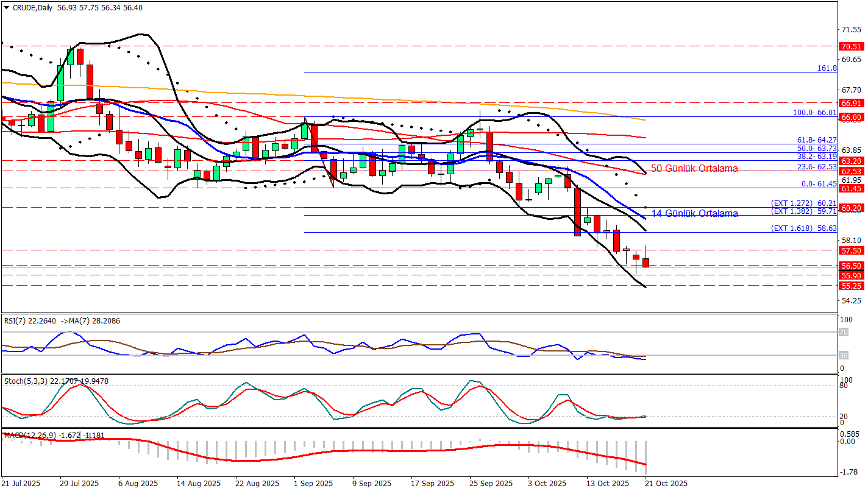The height and width of the screenshot is (491, 868).
Task: Click the 161.8 Fibonacci level label
Action: pos(827,69)
